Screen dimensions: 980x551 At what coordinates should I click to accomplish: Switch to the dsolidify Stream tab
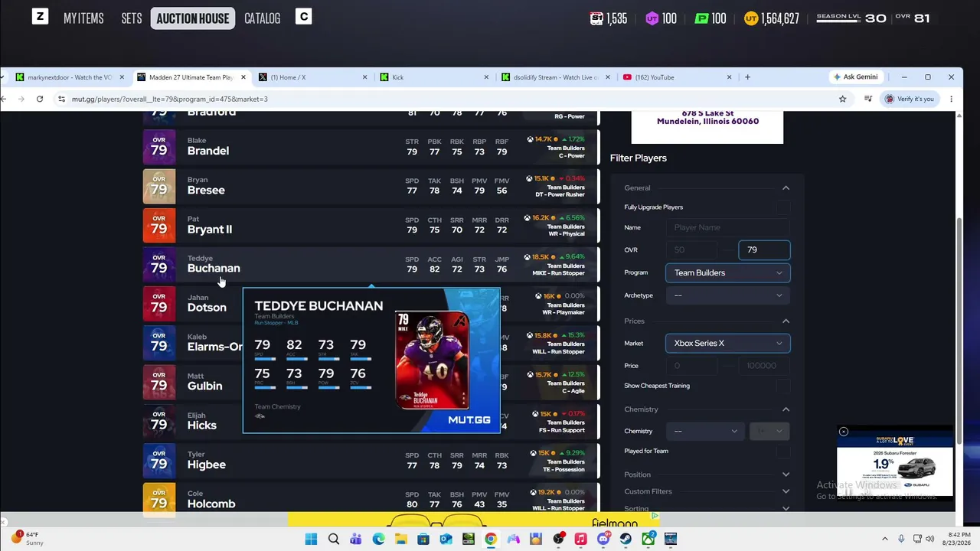tap(554, 77)
